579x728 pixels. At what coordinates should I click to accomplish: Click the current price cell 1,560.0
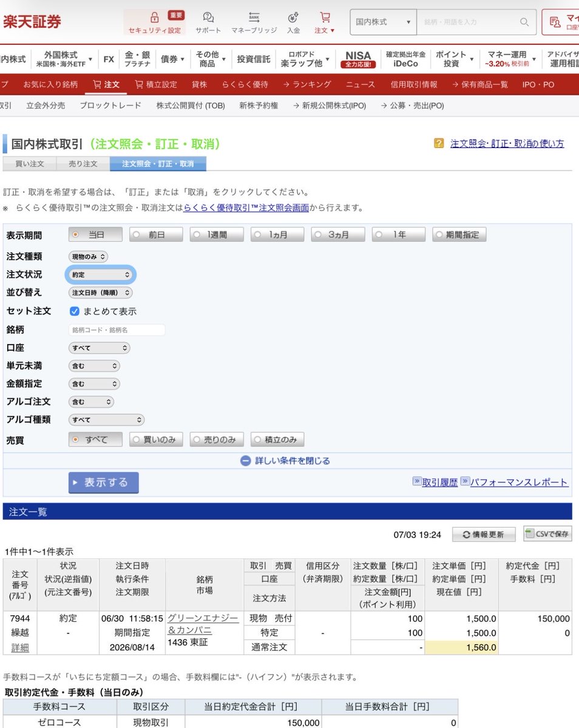coord(461,647)
